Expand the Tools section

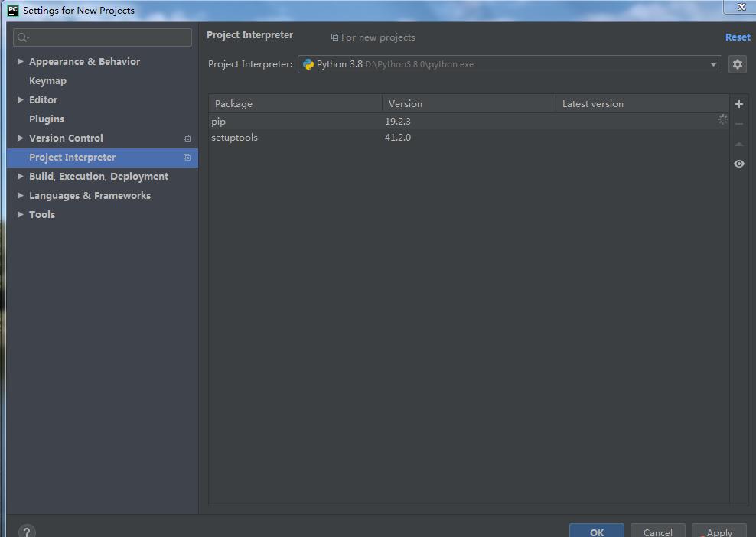(20, 214)
